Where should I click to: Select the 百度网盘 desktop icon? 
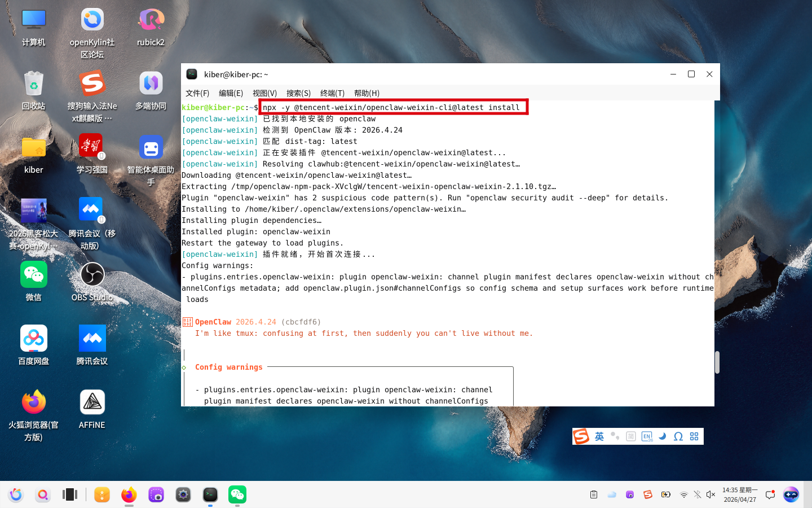pyautogui.click(x=34, y=339)
